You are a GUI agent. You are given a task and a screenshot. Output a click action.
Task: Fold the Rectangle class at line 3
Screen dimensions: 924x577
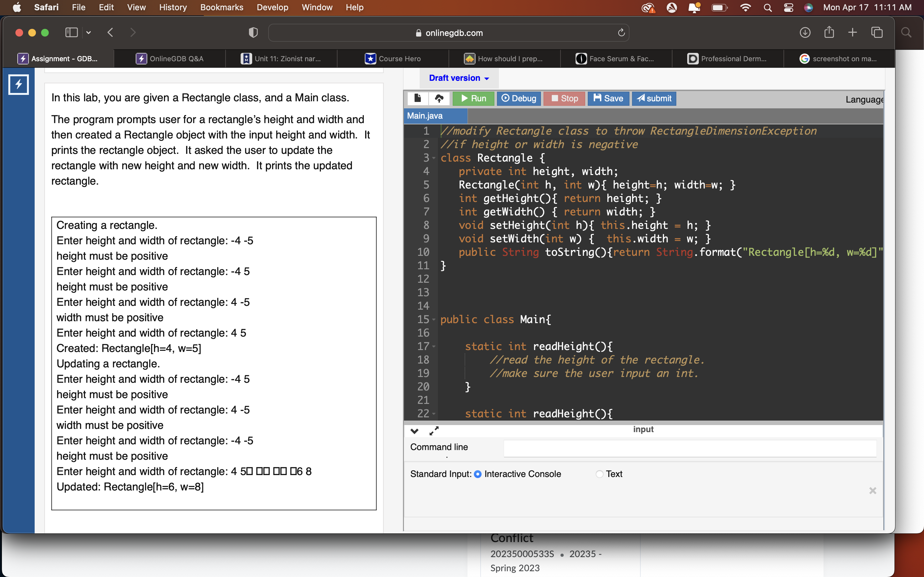coord(434,158)
